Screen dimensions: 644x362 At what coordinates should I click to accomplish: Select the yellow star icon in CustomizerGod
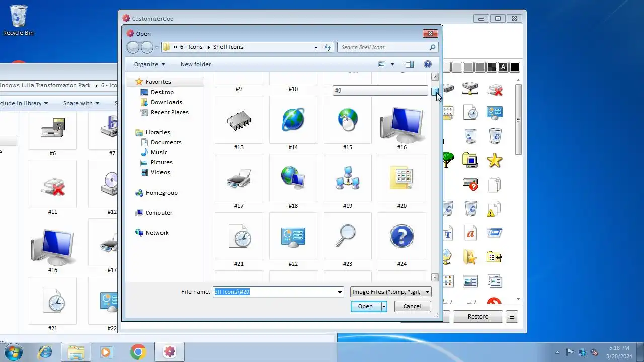(x=495, y=160)
